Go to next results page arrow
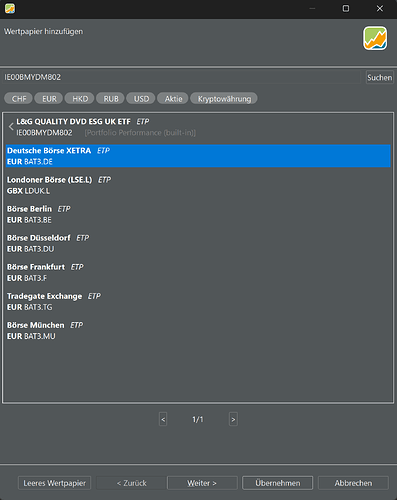Image resolution: width=397 pixels, height=500 pixels. click(233, 419)
